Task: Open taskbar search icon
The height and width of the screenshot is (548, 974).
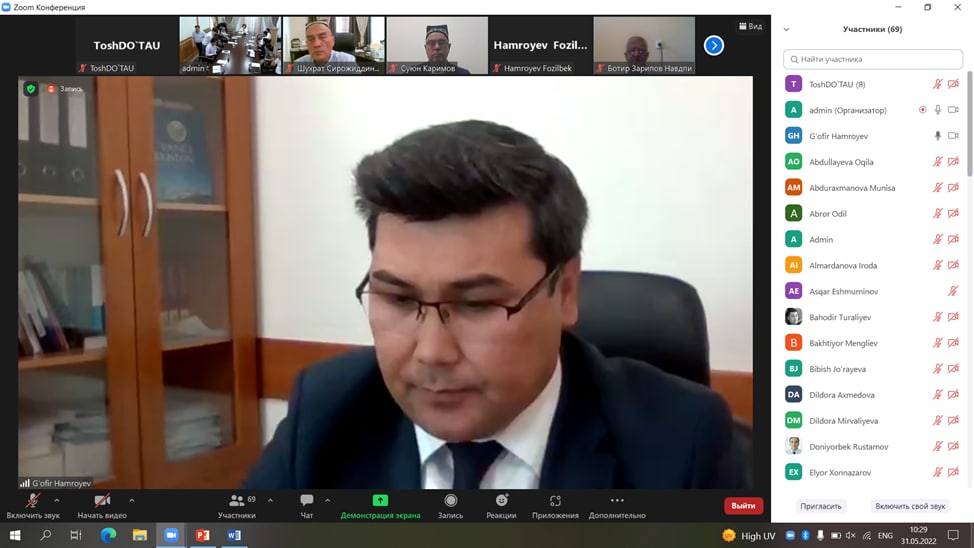Action: click(45, 535)
